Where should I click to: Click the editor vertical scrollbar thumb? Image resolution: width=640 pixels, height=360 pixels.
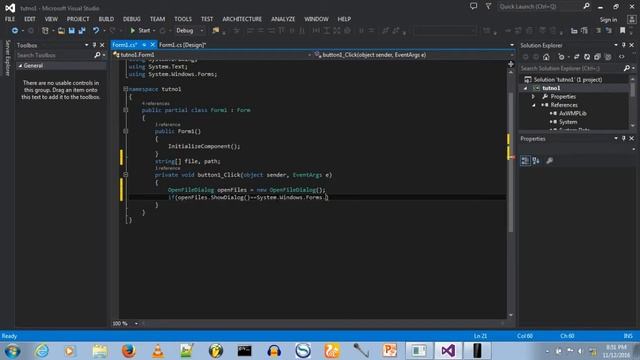tap(511, 162)
